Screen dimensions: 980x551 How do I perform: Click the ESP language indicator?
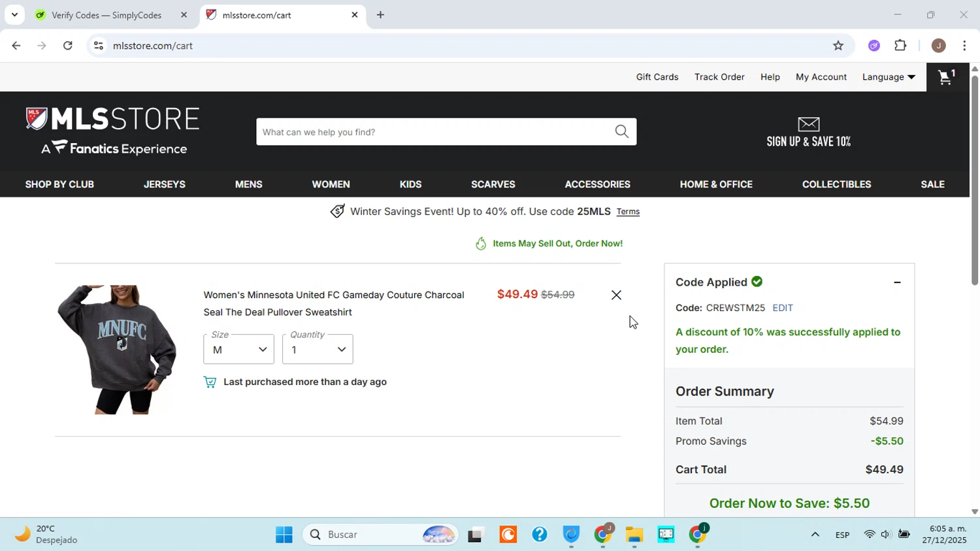pyautogui.click(x=842, y=535)
